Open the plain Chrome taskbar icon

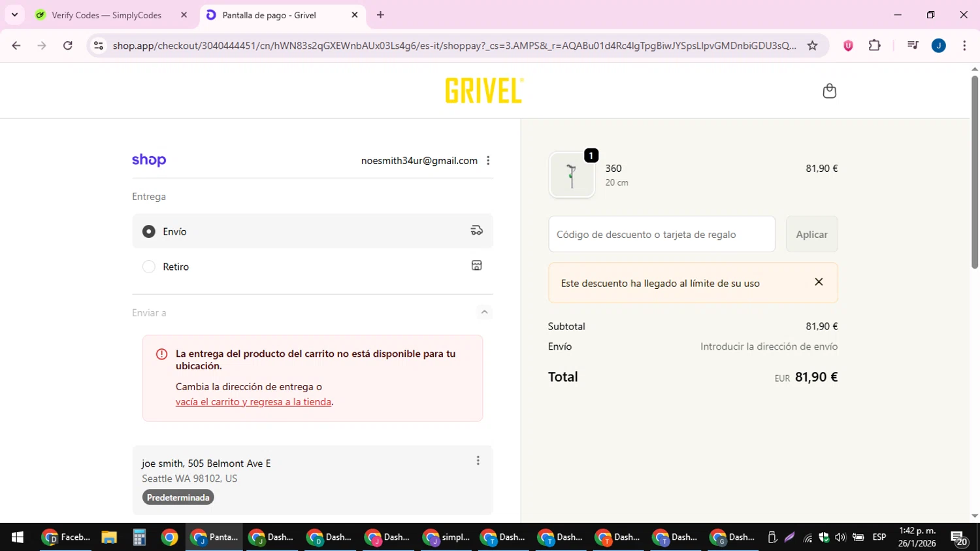tap(169, 537)
